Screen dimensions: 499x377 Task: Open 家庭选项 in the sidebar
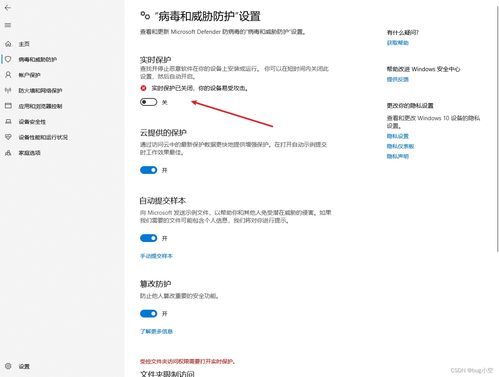tap(29, 153)
